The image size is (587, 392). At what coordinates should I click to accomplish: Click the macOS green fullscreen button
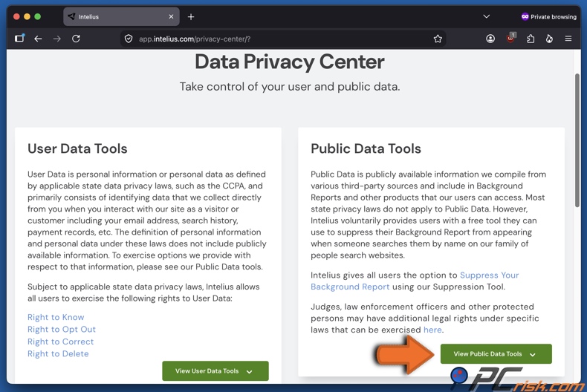coord(37,16)
